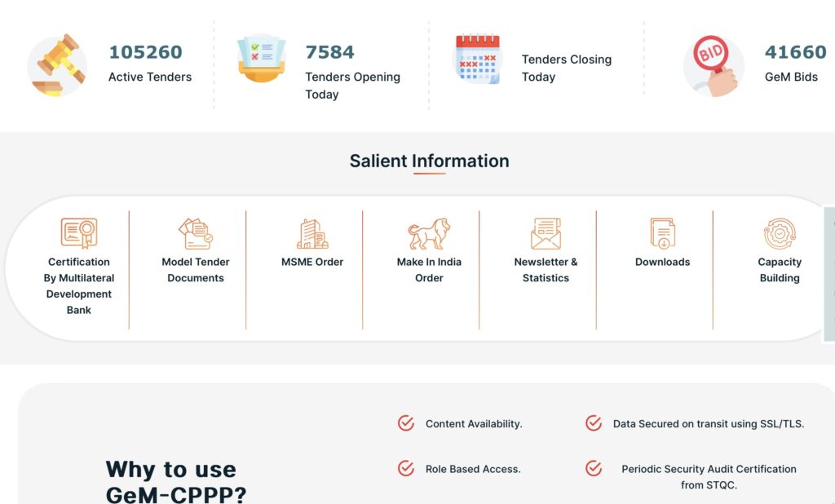Click the Active Tenders gavel icon

(57, 65)
